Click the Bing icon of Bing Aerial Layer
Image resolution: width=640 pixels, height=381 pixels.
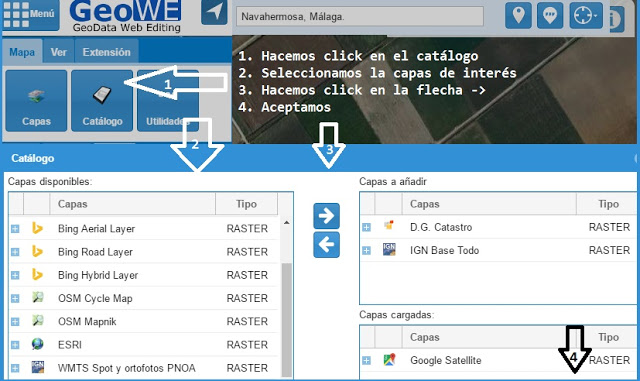tap(37, 227)
